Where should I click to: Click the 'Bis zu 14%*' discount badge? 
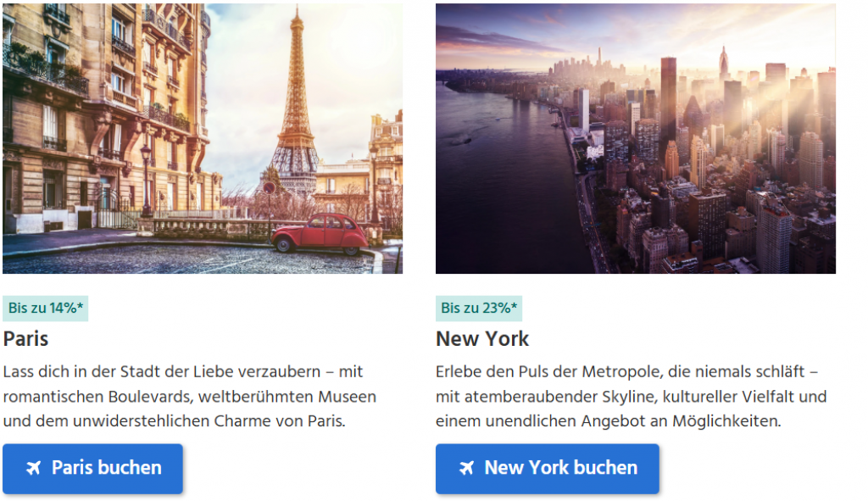pos(46,309)
